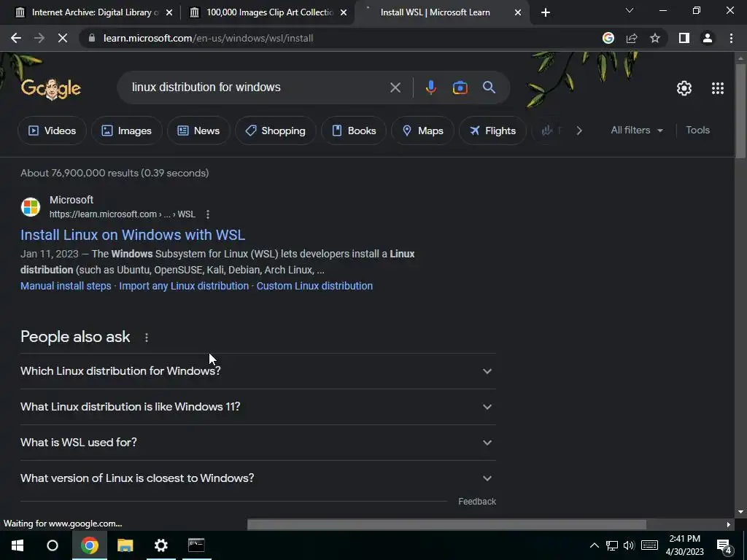747x560 pixels.
Task: Show more search filter chips arrow
Action: [578, 131]
